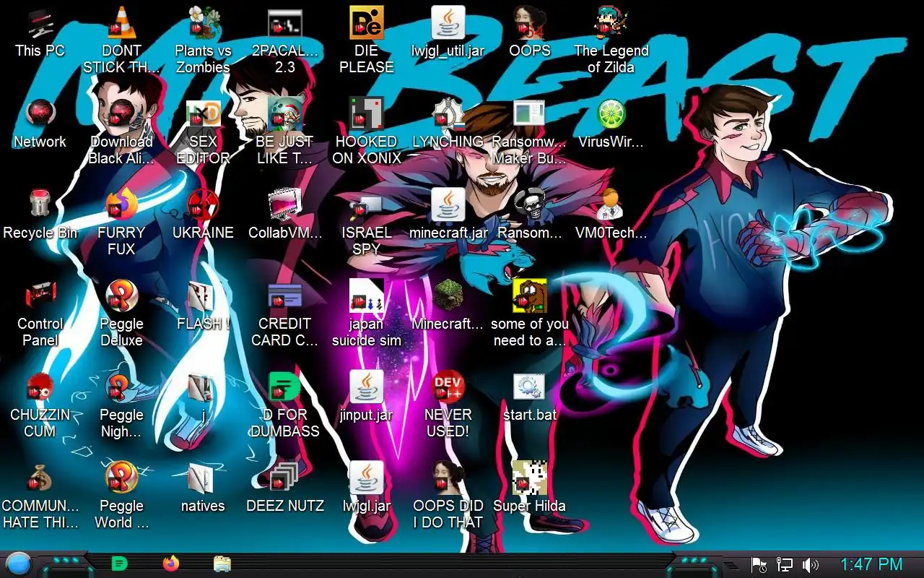Open the VirusWir... lime icon
924x578 pixels.
click(611, 115)
